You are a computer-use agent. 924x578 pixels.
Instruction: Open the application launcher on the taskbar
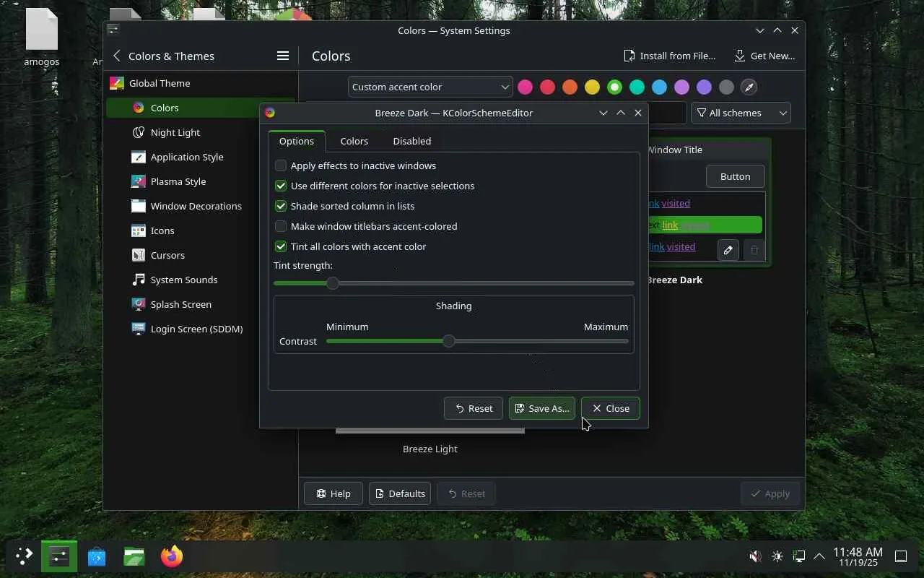pos(25,556)
